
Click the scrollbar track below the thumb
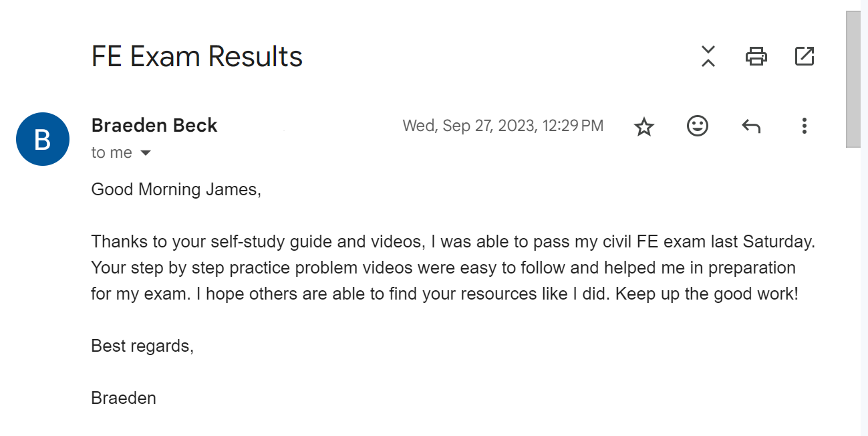pyautogui.click(x=854, y=292)
